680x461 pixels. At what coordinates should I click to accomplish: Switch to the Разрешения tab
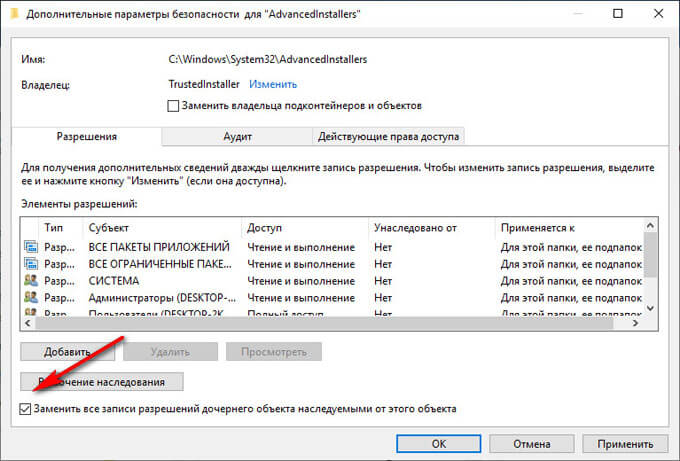pos(87,136)
